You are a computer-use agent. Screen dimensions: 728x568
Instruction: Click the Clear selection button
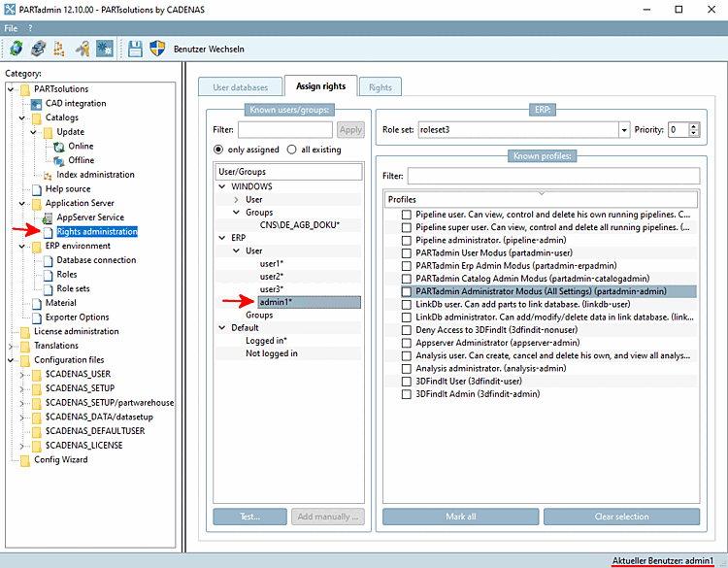click(621, 517)
